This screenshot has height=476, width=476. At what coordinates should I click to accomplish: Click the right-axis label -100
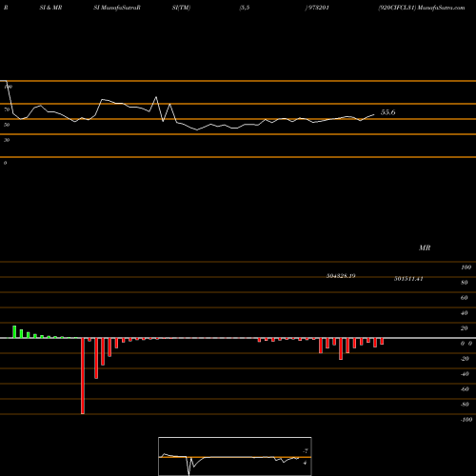[x=466, y=420]
